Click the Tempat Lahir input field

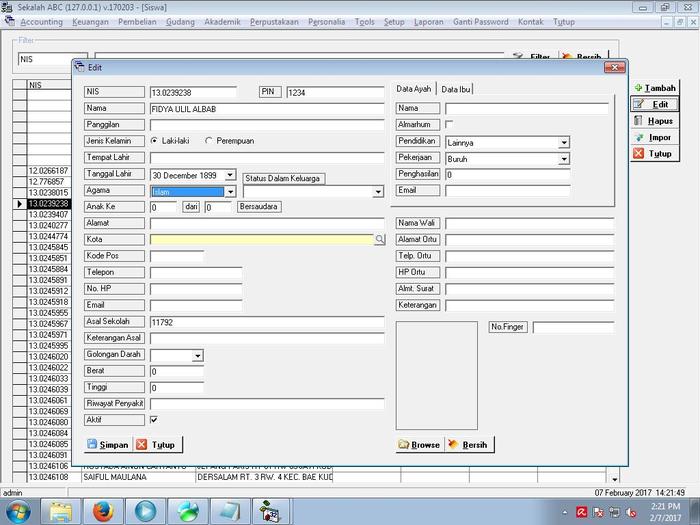[267, 157]
